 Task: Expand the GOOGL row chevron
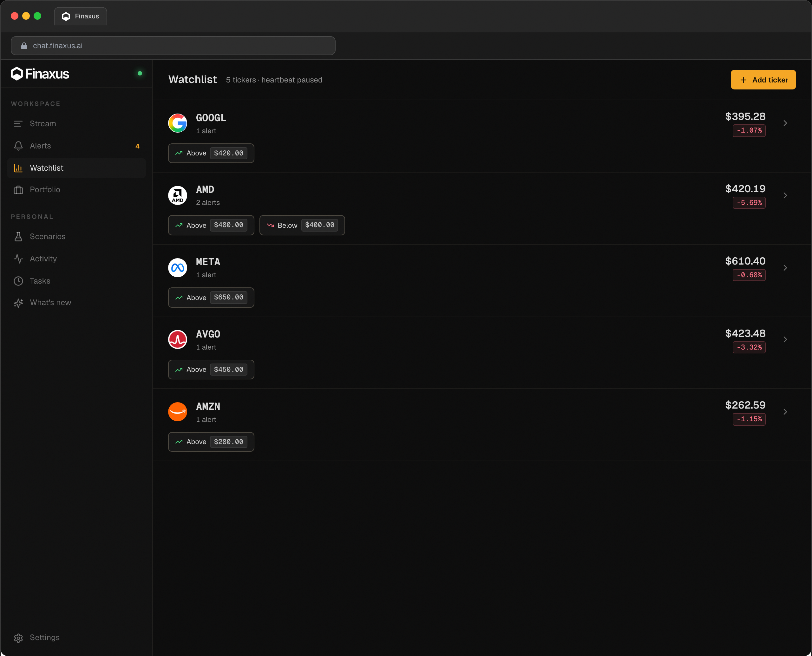coord(785,123)
